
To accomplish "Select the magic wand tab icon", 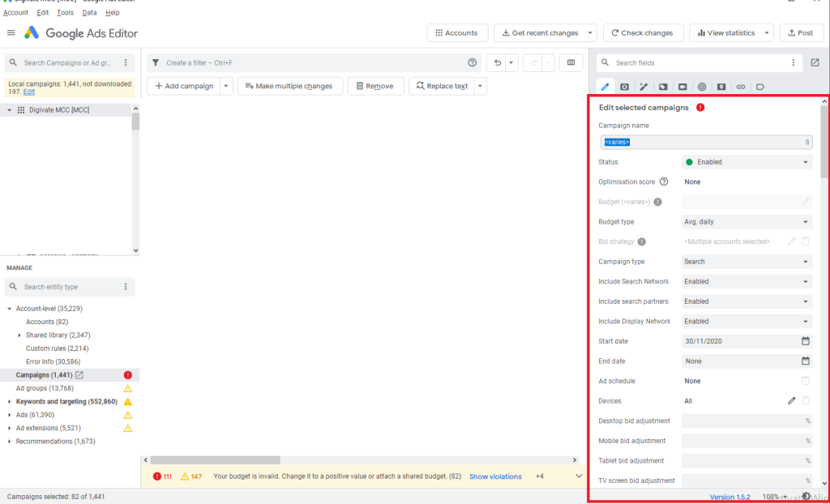I will [x=644, y=87].
